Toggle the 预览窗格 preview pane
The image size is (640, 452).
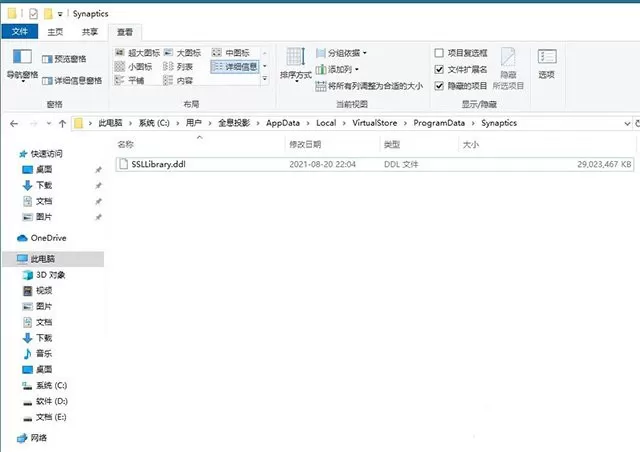pyautogui.click(x=64, y=59)
